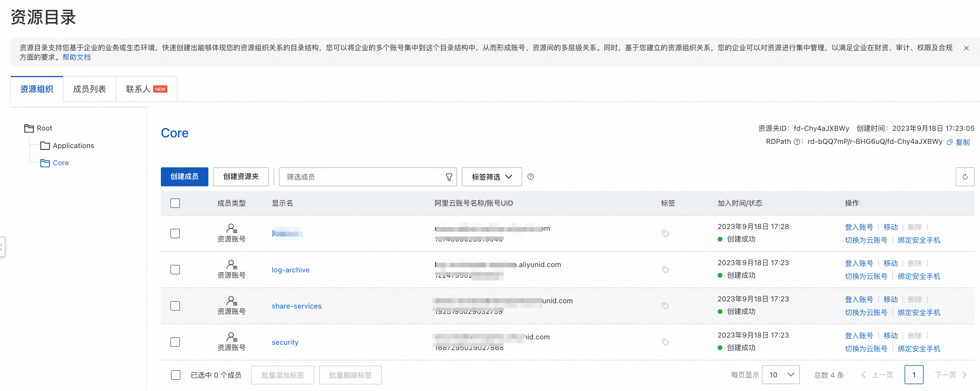Screen dimensions: 980x391
Task: Click the tag icon in the log-archive row
Action: coord(665,270)
